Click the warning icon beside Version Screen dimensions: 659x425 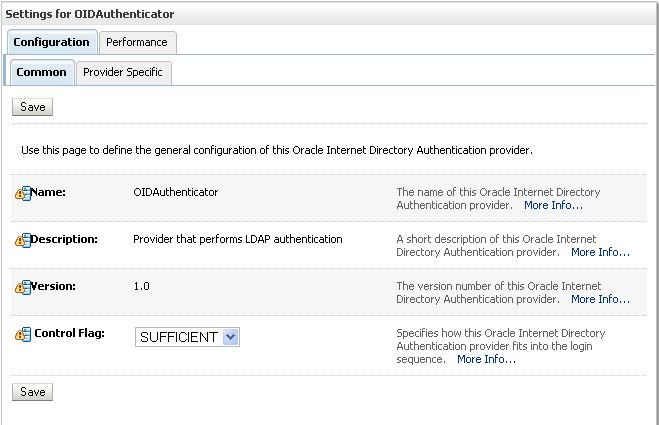(x=23, y=288)
